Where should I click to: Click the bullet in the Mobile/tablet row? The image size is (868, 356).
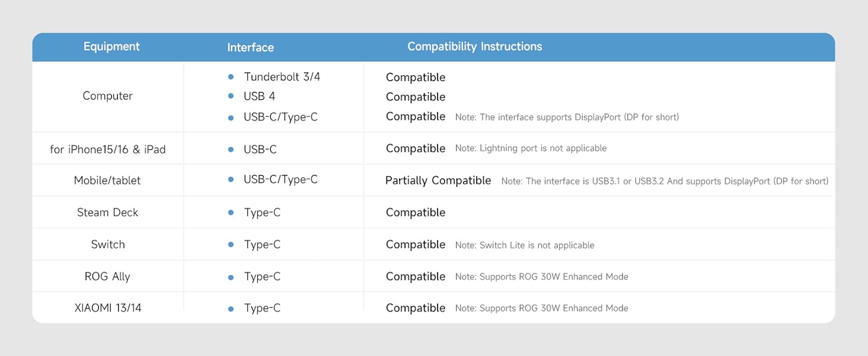231,180
